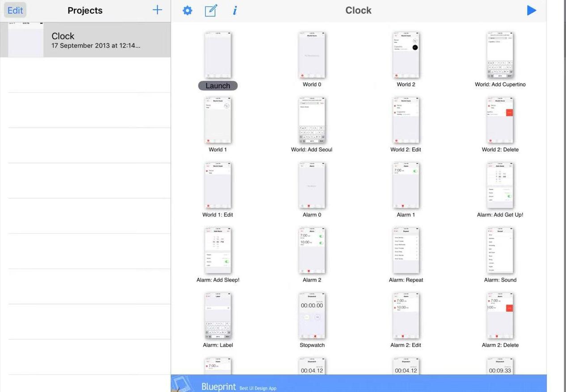Open the Alarm: Label thumbnail
This screenshot has height=392, width=566.
click(x=218, y=316)
